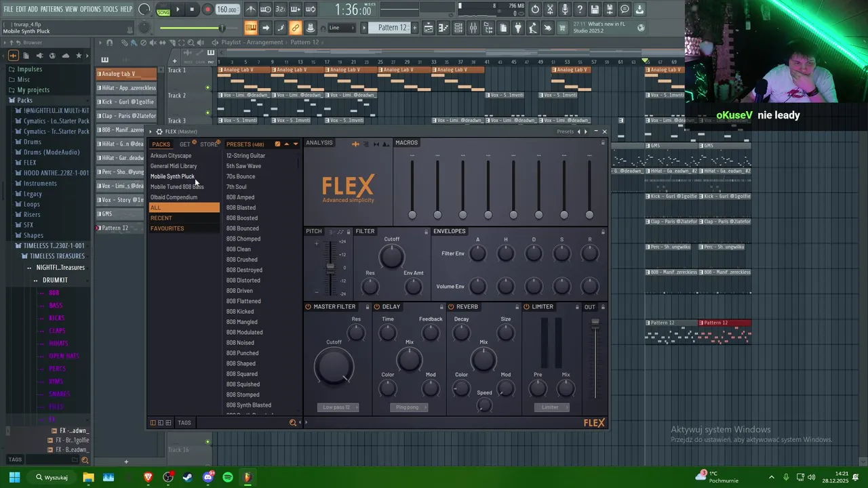Open the Line snap dropdown

click(x=342, y=28)
